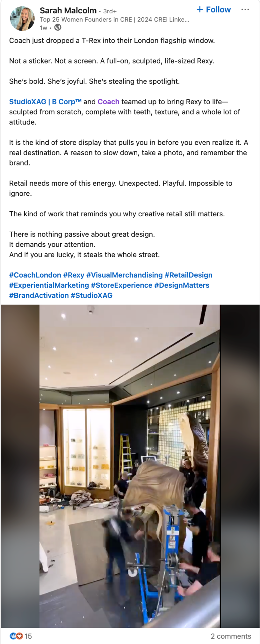Click the Sarah Malcolm author name
260x644 pixels.
click(x=68, y=11)
